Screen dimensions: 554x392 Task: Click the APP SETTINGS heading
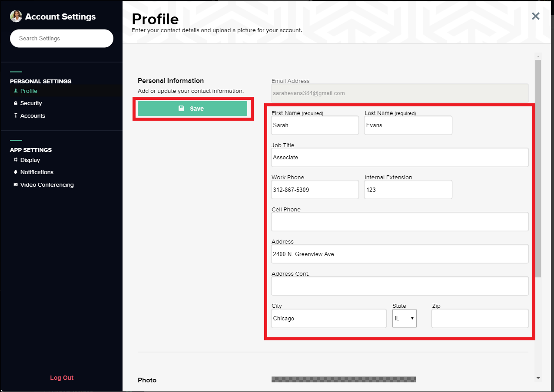(31, 150)
